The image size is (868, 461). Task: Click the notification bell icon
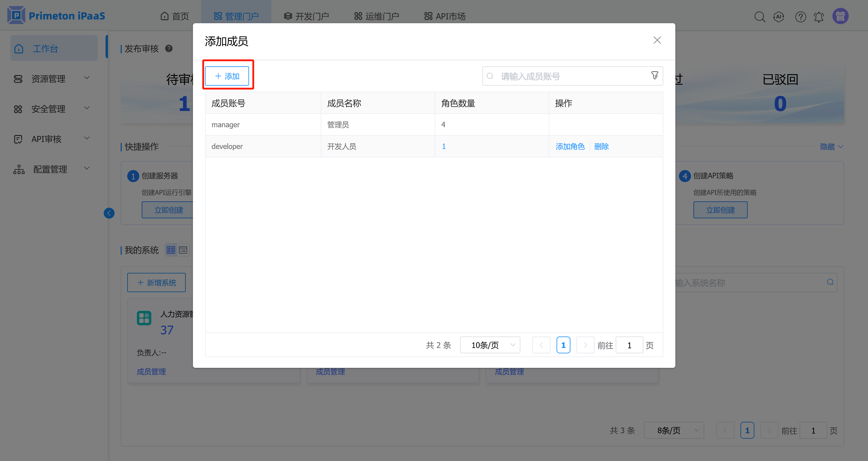(x=819, y=16)
